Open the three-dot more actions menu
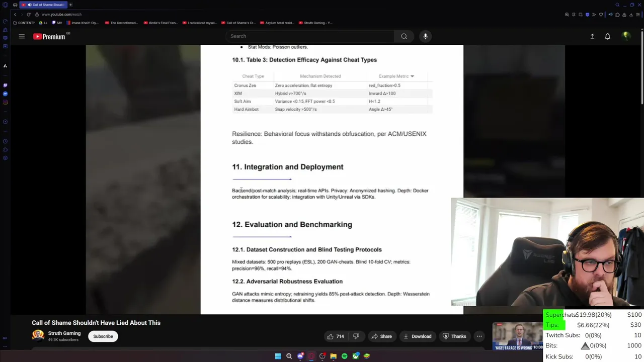This screenshot has height=362, width=644. [479, 336]
